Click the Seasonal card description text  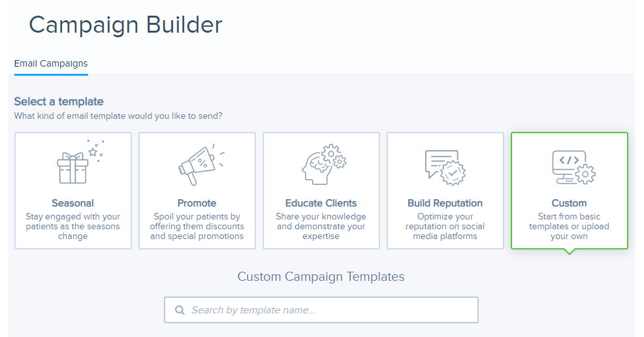click(x=72, y=226)
